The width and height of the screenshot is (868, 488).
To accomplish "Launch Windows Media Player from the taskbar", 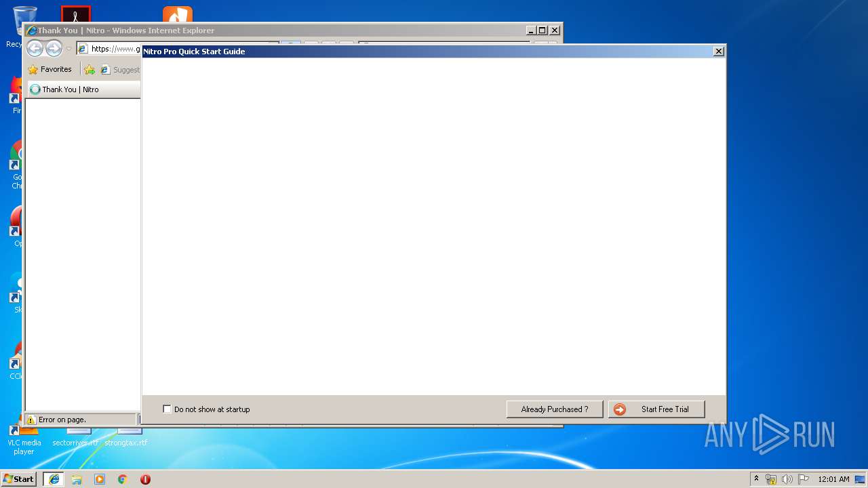I will (100, 479).
